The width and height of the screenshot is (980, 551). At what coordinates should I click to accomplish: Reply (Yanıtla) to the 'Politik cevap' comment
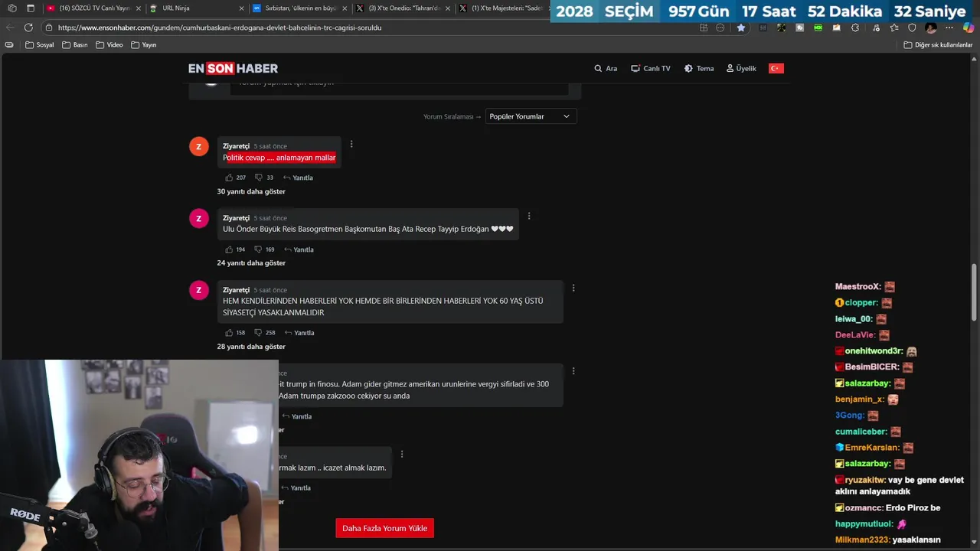pos(298,178)
